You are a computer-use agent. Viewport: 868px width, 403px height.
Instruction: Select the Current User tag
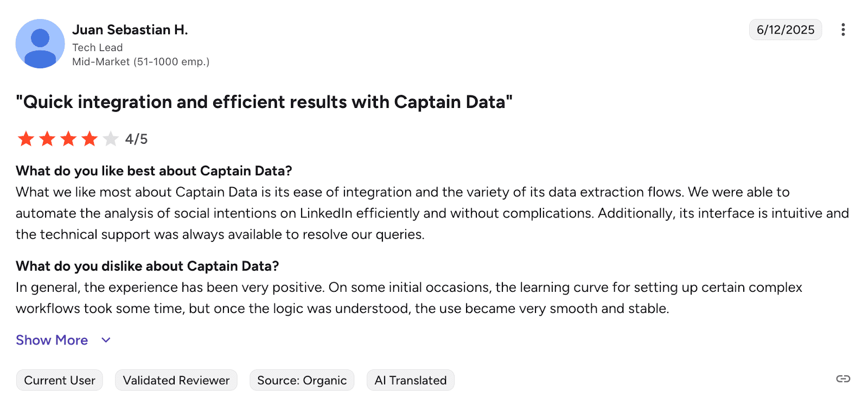60,380
